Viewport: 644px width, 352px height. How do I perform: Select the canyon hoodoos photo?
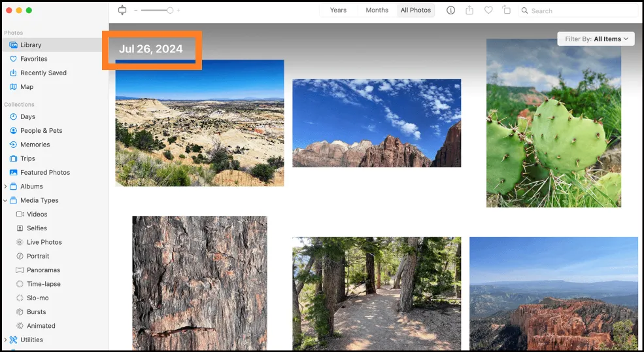pyautogui.click(x=554, y=293)
